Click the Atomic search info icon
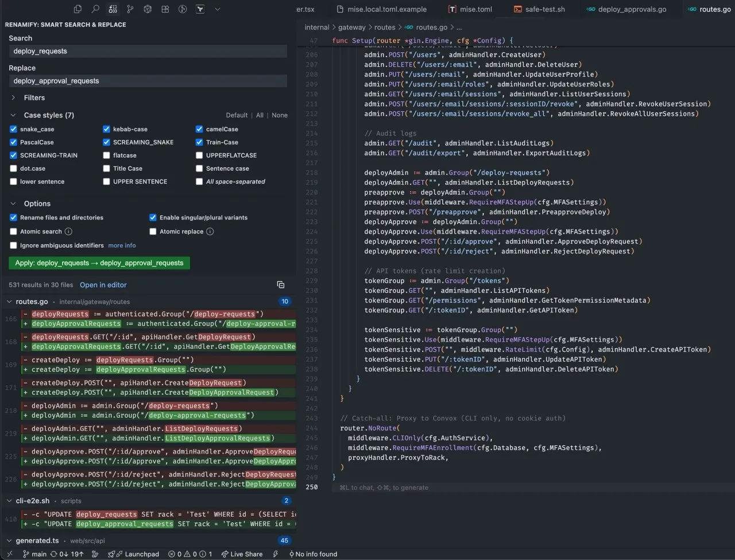 click(68, 232)
